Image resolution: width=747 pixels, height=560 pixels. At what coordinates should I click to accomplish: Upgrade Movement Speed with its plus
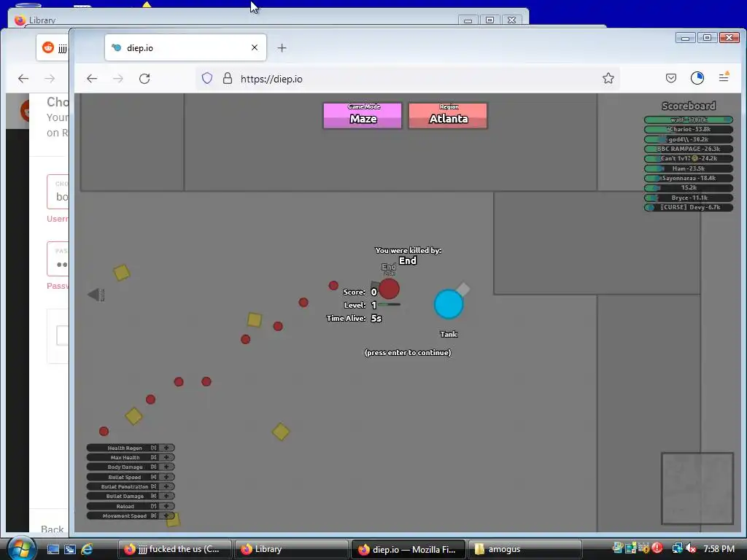[x=166, y=516]
